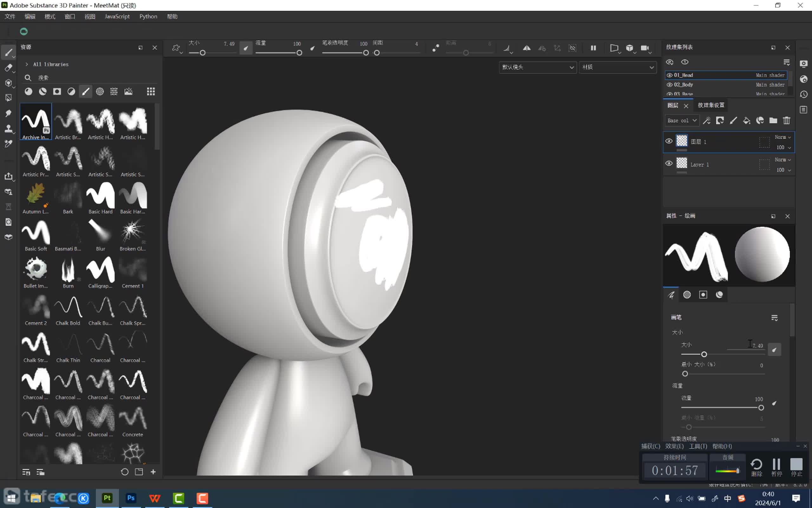Open the JavaScript menu
This screenshot has height=508, width=812.
(x=117, y=17)
